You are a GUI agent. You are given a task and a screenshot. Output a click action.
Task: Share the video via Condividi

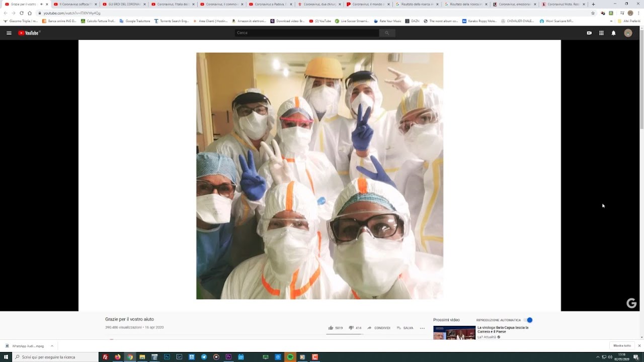[x=379, y=328]
